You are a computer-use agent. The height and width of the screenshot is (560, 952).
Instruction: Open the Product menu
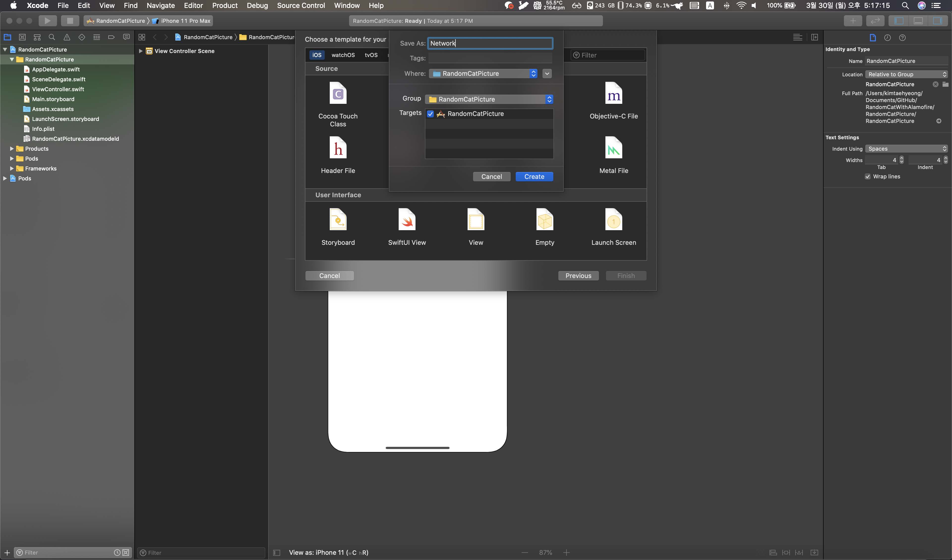click(x=225, y=5)
